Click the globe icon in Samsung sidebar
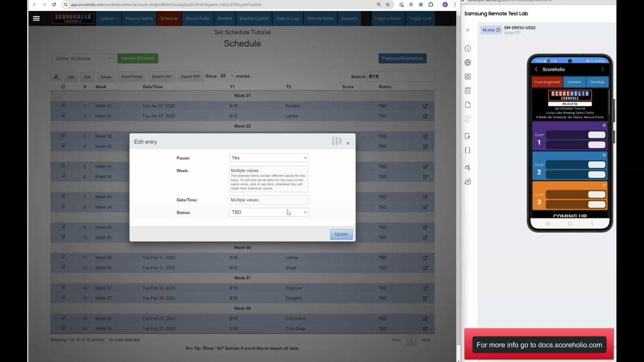644x362 pixels. (x=468, y=62)
